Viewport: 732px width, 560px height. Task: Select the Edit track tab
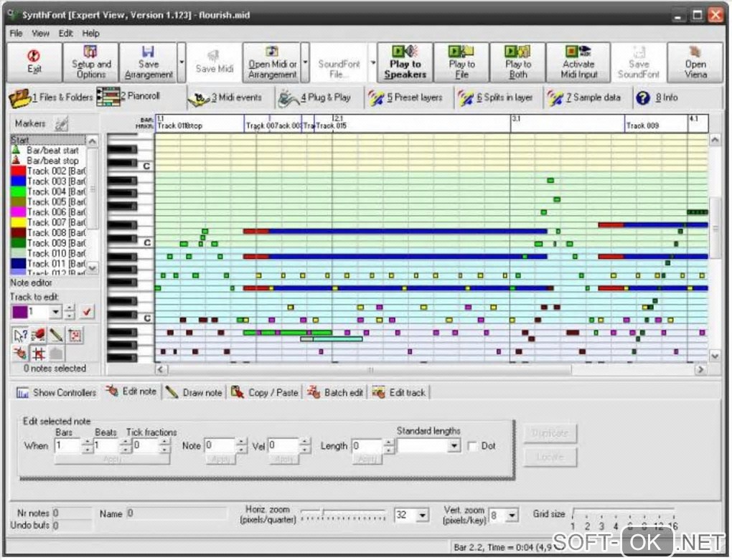click(399, 393)
